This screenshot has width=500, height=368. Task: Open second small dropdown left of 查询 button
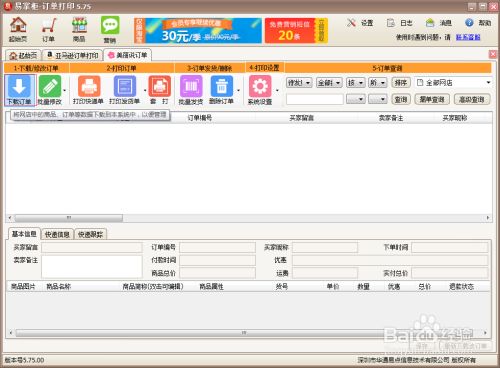point(378,99)
